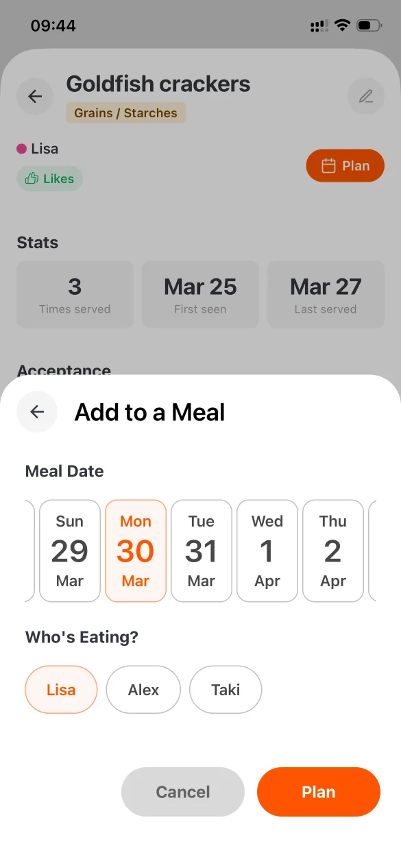Select Lisa under Who's Eating

[x=61, y=690]
